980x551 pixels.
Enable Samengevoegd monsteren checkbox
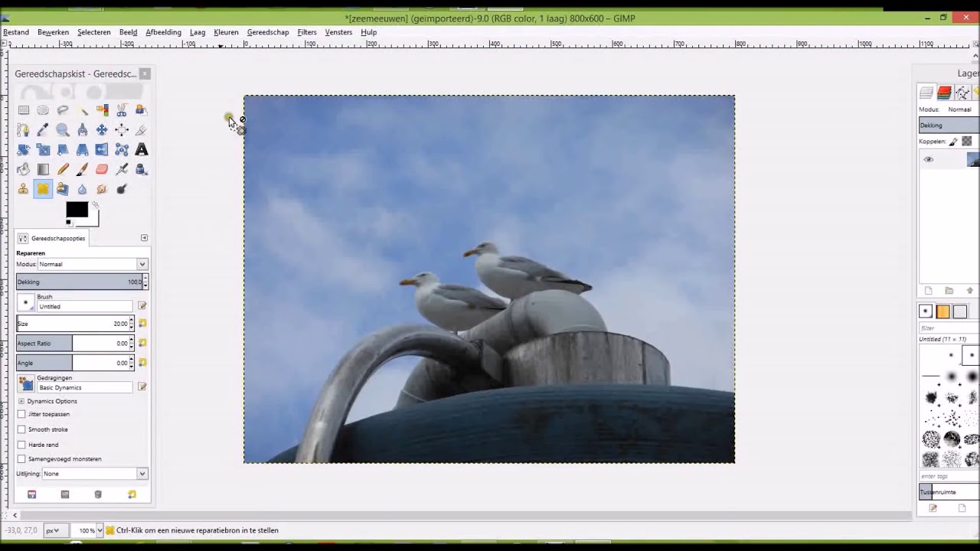click(x=21, y=459)
